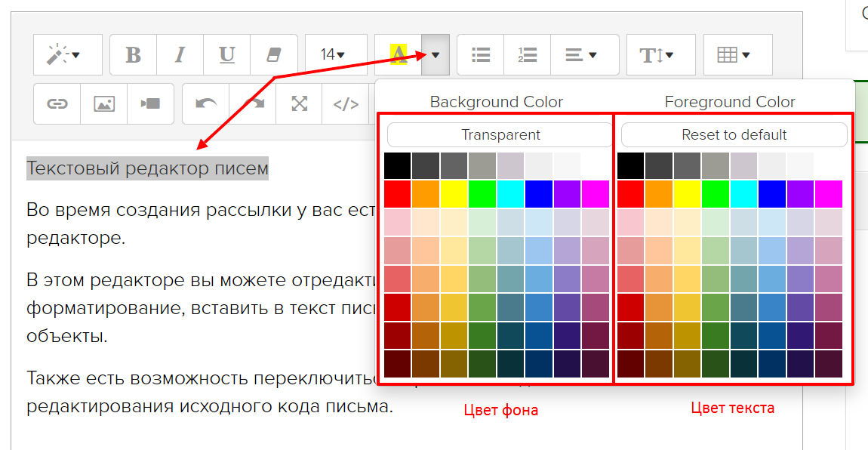Create an unordered bullet list

coord(481,55)
